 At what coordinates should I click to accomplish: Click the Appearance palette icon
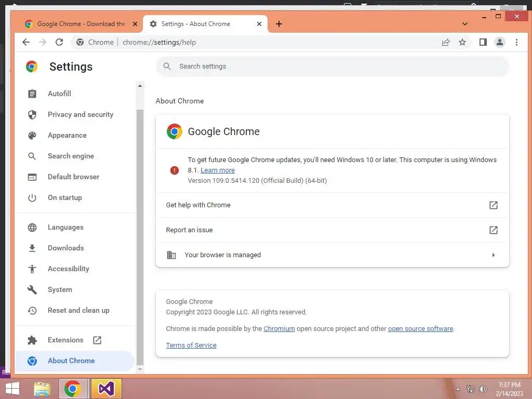pos(32,136)
